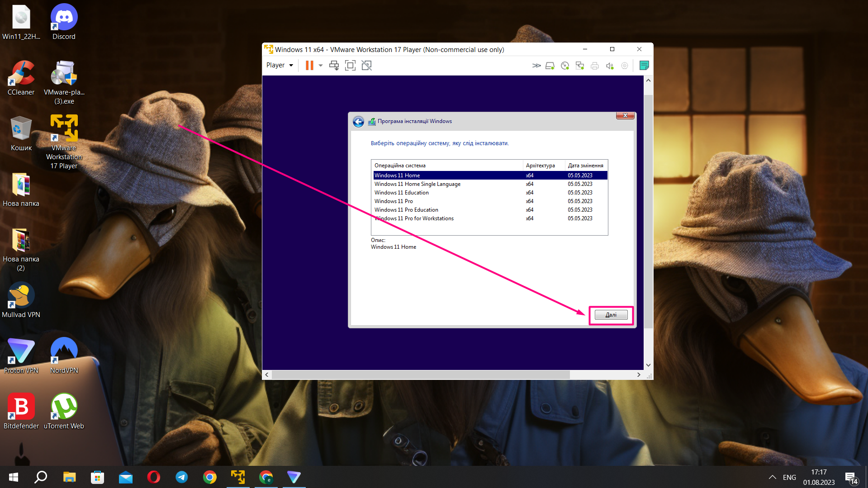The image size is (868, 488).
Task: Open Proton VPN from taskbar
Action: click(294, 477)
